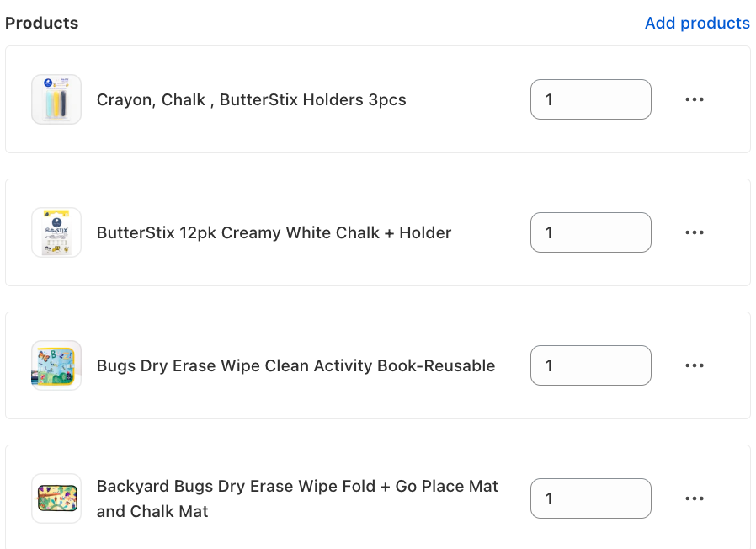Select the Crayon, Chalk, ButterStix Holders 3pcs title
This screenshot has height=549, width=756.
point(251,100)
